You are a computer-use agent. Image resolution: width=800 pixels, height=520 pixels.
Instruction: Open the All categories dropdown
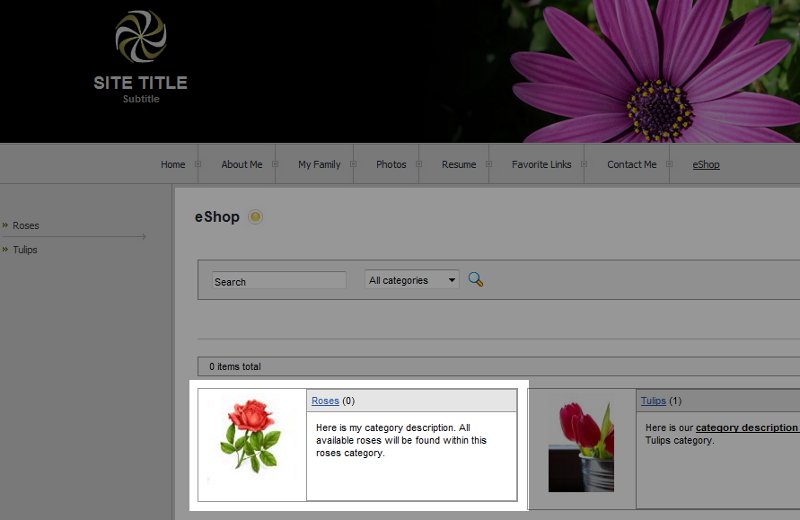(x=411, y=280)
